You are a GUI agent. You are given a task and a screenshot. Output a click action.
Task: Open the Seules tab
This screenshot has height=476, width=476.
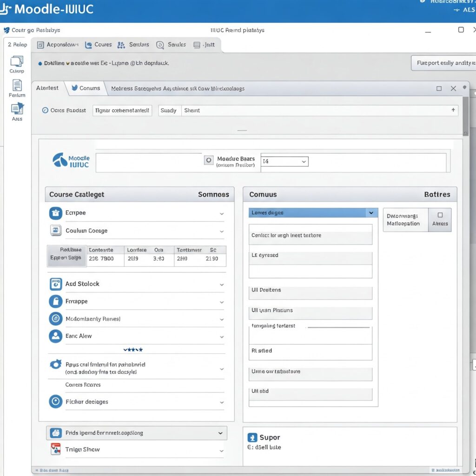coord(171,45)
